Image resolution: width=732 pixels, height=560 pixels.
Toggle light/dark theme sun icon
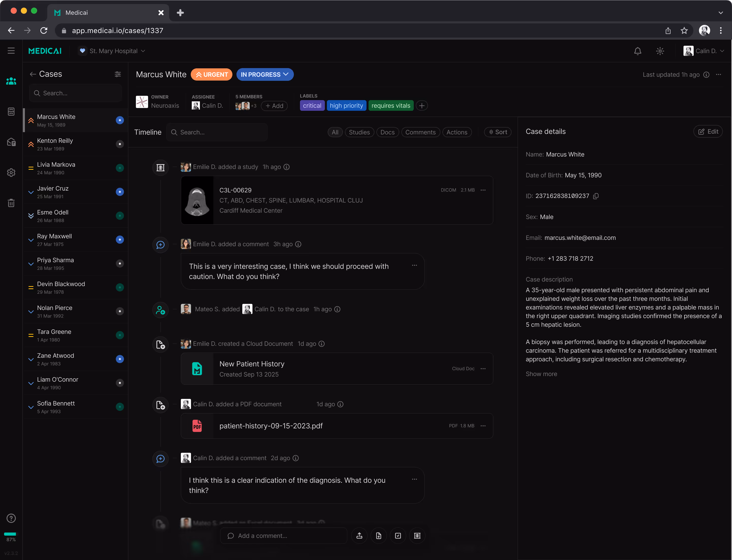point(660,51)
